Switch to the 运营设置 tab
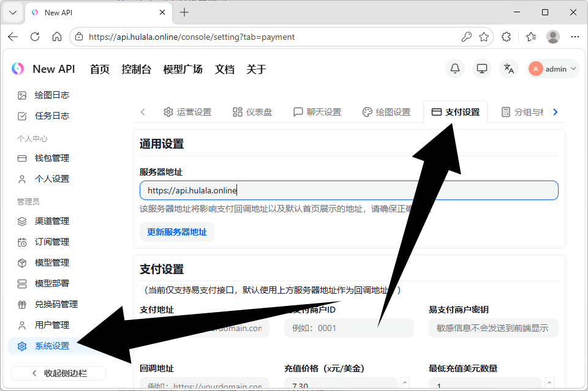Screen dimensions: 588x391 [187, 112]
